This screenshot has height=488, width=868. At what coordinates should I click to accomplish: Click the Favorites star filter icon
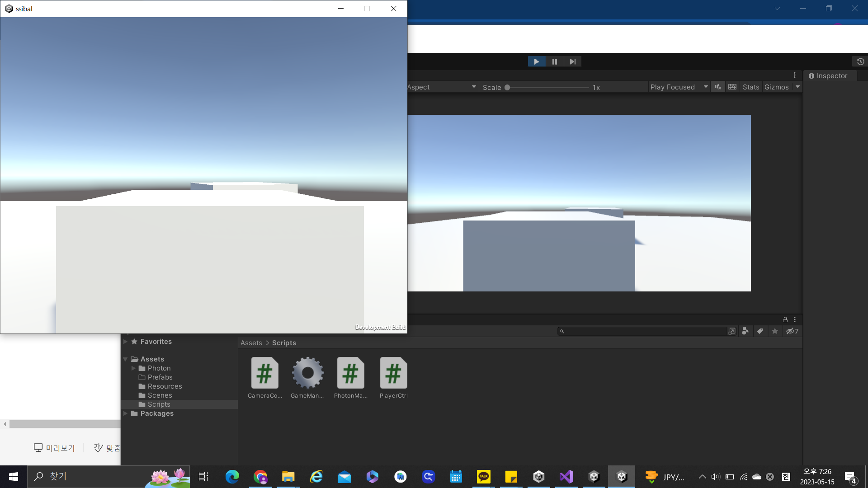coord(775,331)
